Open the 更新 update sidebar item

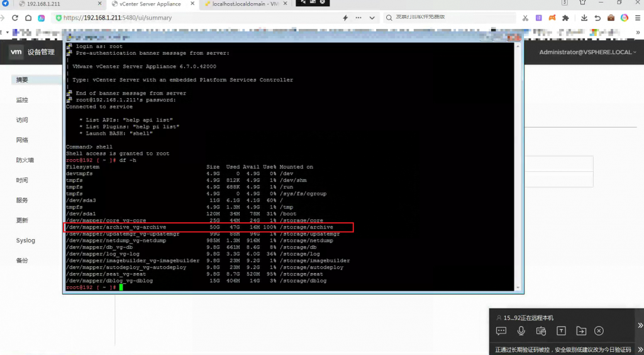pyautogui.click(x=22, y=221)
